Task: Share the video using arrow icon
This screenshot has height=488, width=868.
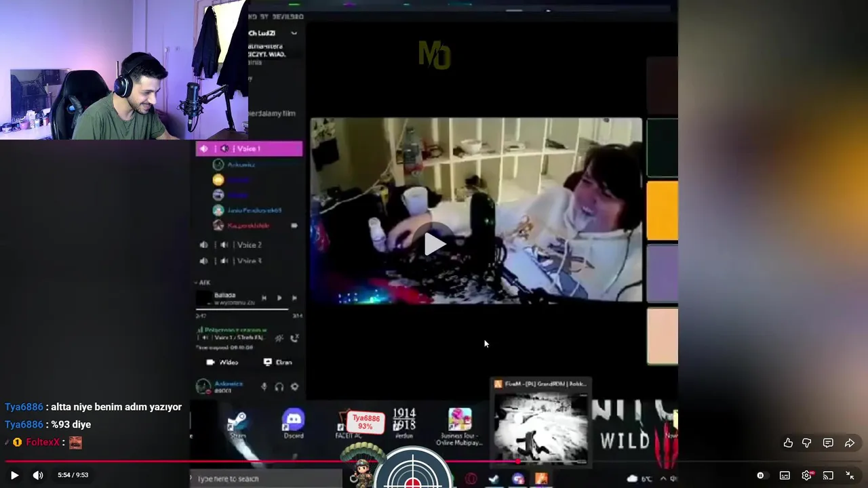Action: (x=850, y=443)
